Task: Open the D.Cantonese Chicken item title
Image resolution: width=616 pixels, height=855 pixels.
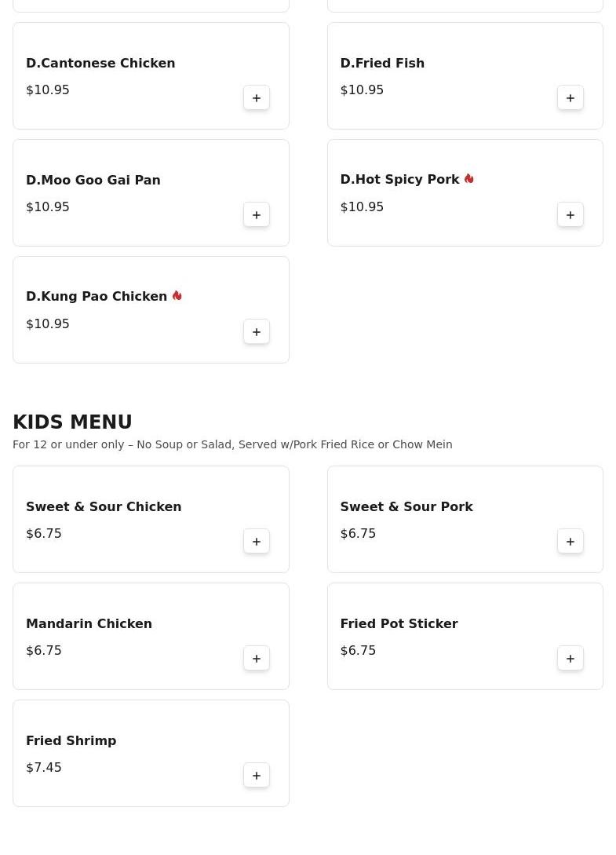Action: click(x=100, y=64)
